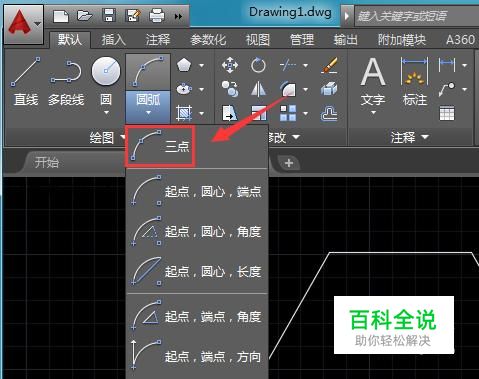Choose 起点，圆心，角度 arc option
The width and height of the screenshot is (479, 379).
click(197, 231)
